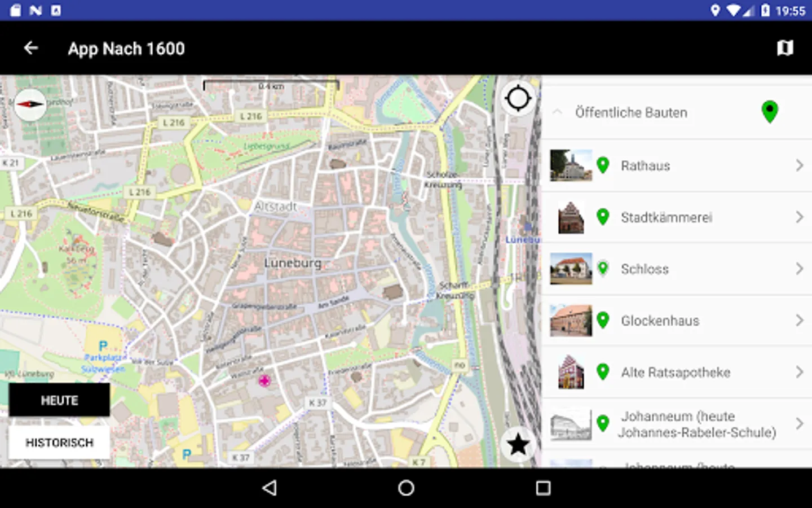Open the Stadtkämmerei thumbnail image
The image size is (812, 508).
pos(571,217)
